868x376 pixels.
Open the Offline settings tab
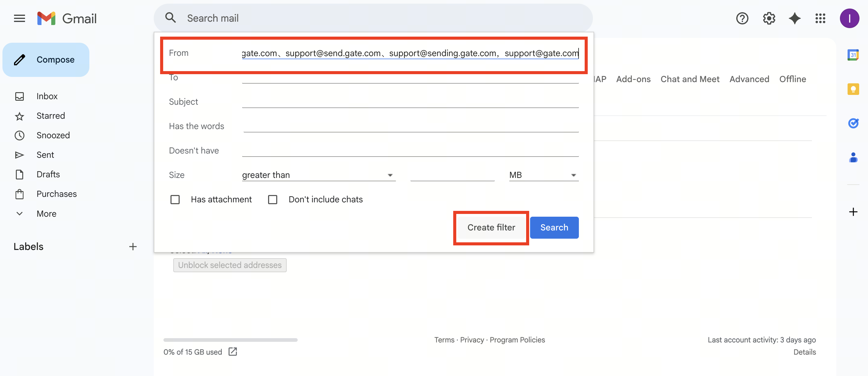pyautogui.click(x=793, y=79)
